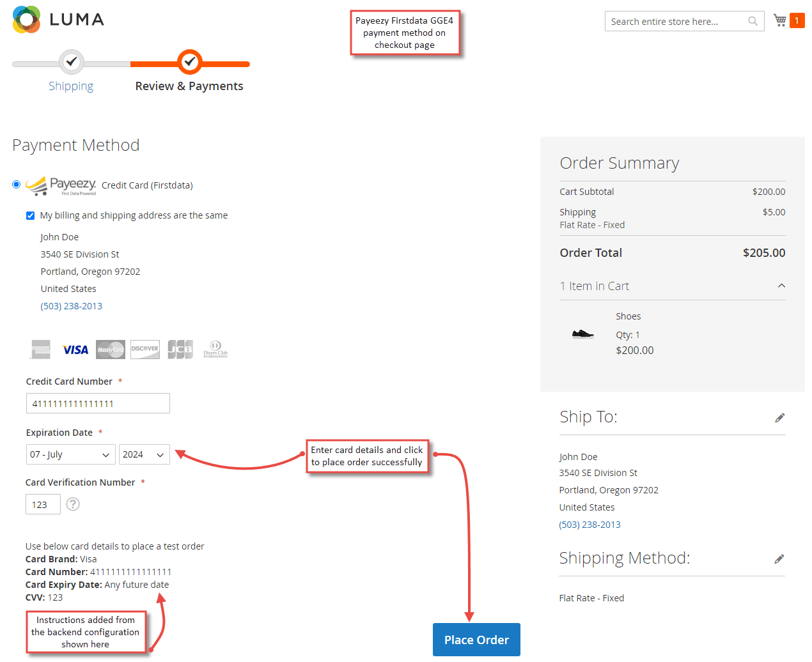Go back to the Shipping step
The image size is (812, 662).
coord(71,86)
